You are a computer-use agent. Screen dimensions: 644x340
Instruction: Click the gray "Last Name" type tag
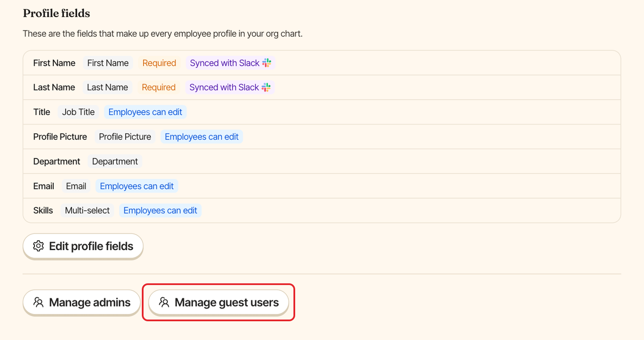click(x=107, y=87)
